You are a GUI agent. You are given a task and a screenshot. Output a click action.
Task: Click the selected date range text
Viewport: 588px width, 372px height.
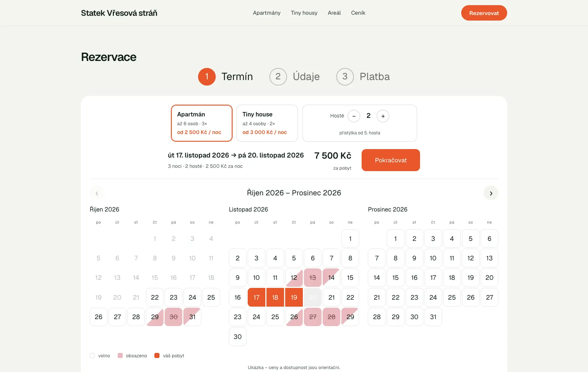click(236, 155)
